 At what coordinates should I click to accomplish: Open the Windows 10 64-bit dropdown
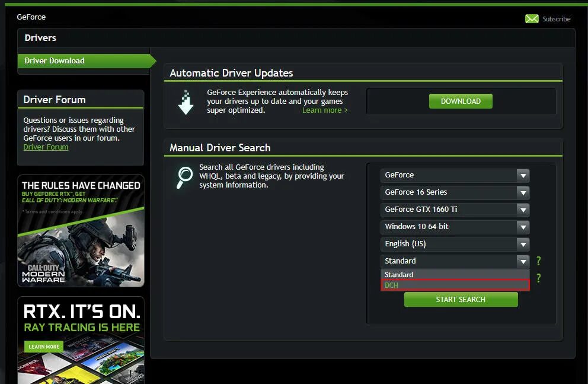click(455, 227)
